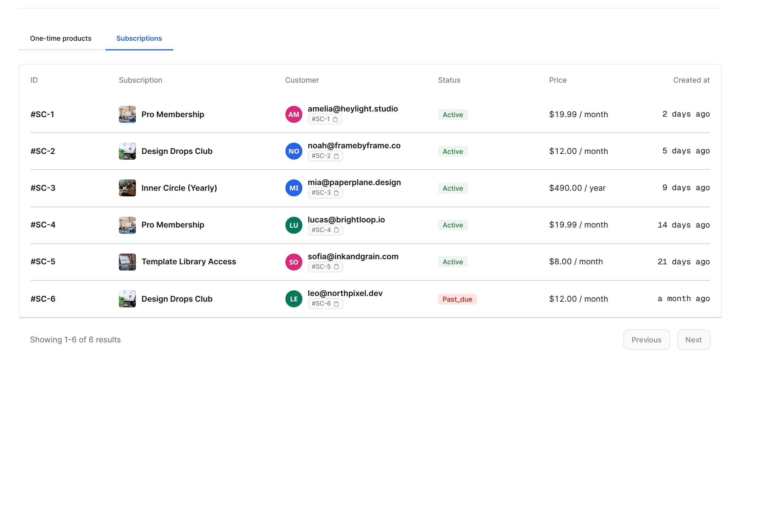The height and width of the screenshot is (532, 761).
Task: Copy the #SC-6 customer ID clipboard icon
Action: (x=336, y=304)
